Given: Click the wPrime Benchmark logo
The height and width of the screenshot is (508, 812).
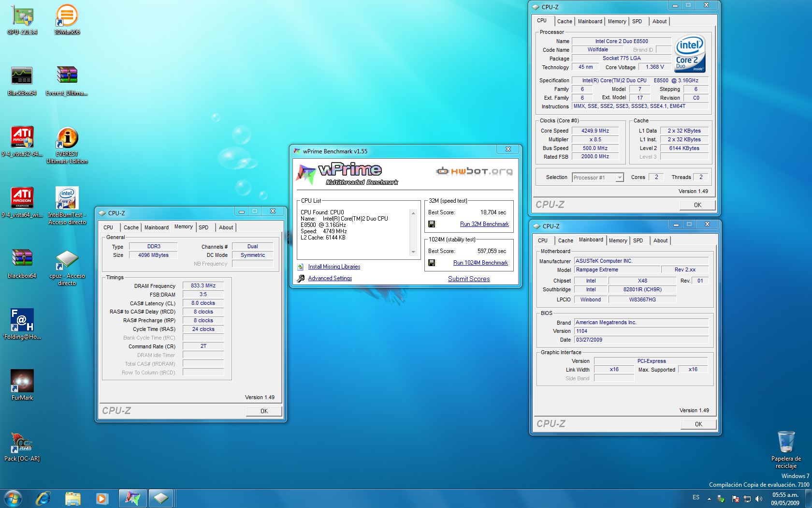Looking at the screenshot, I should tap(347, 175).
